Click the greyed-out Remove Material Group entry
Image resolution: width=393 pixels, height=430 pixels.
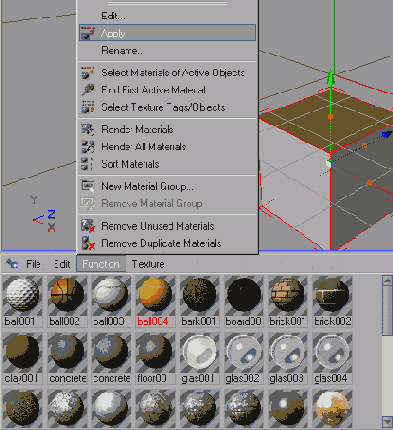click(168, 203)
